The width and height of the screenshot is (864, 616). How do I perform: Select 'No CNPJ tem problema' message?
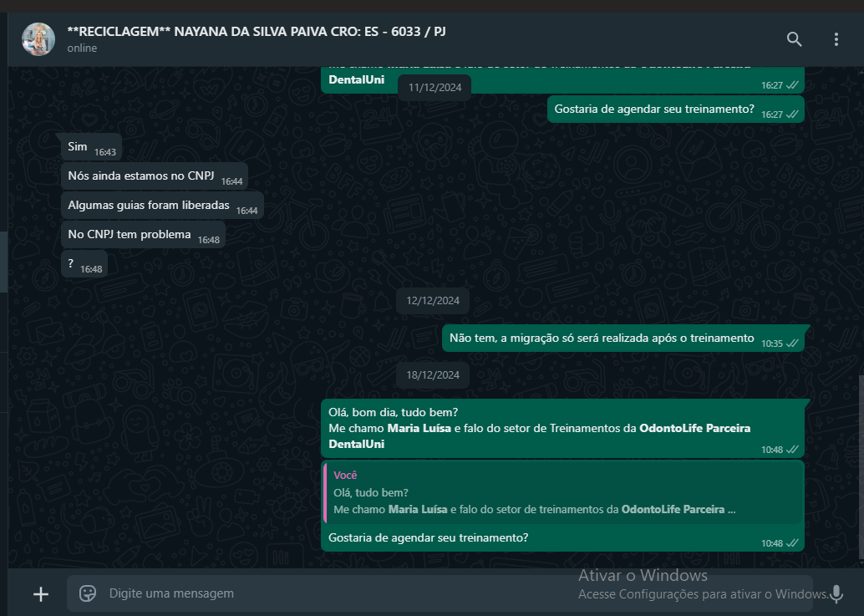[143, 235]
